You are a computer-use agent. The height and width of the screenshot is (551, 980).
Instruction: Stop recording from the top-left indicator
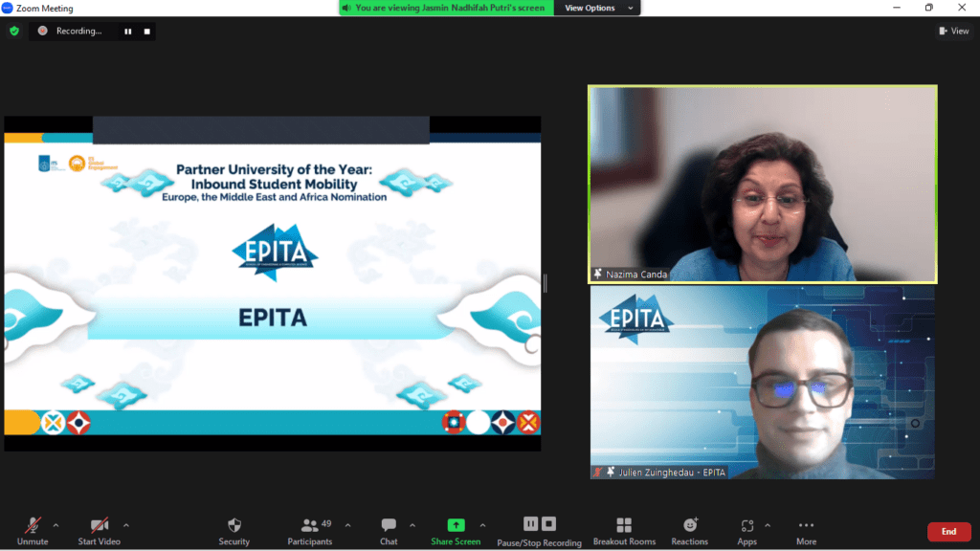[146, 31]
